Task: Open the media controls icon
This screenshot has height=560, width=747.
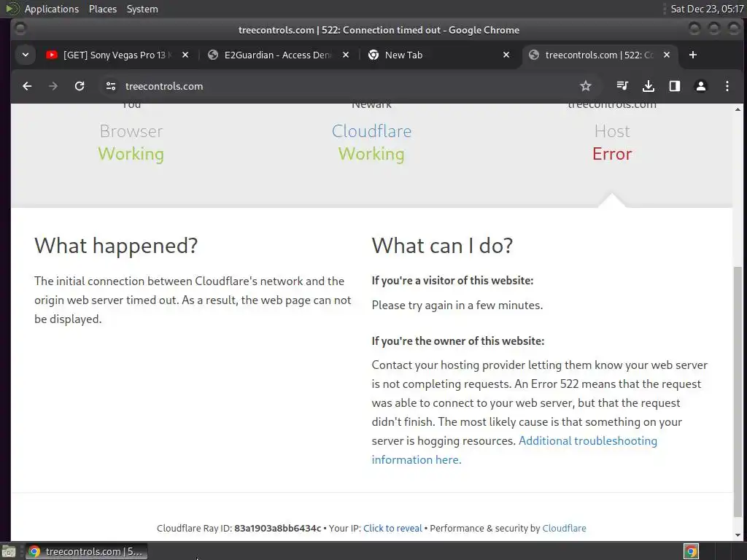Action: pyautogui.click(x=622, y=86)
